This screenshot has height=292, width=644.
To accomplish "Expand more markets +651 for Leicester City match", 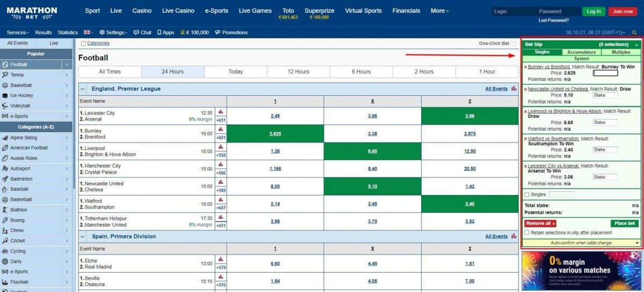I will point(221,121).
